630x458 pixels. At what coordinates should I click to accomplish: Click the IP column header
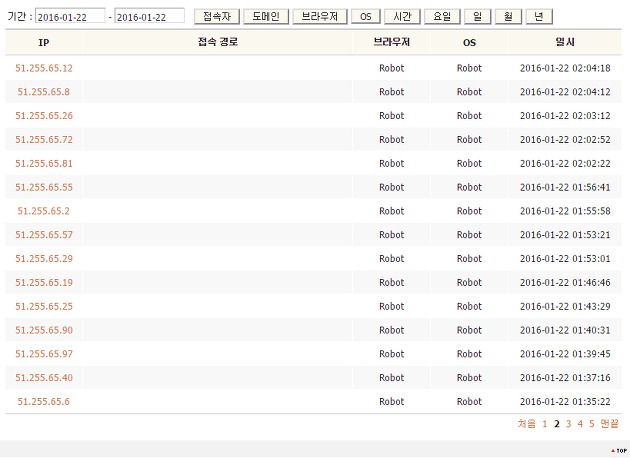pos(44,42)
